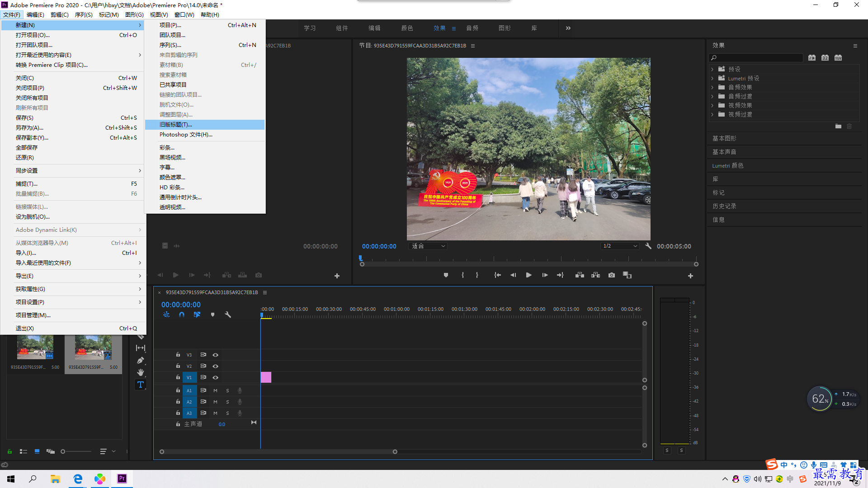Screen dimensions: 868x488
Task: Solo audio track A2
Action: click(227, 402)
